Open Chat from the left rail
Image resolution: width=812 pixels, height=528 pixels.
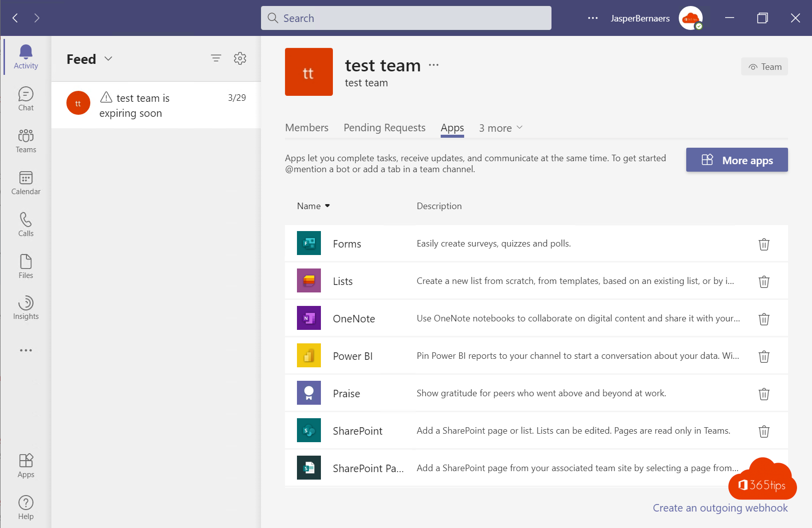pos(26,99)
